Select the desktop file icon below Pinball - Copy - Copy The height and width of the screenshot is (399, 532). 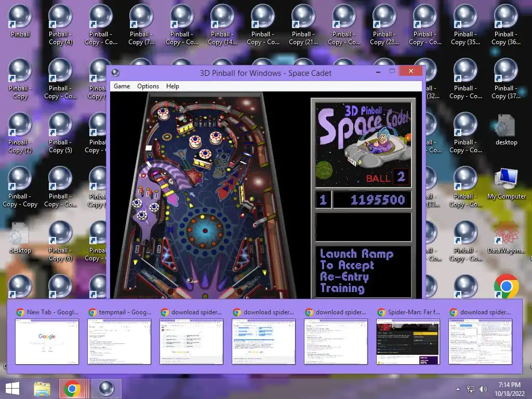click(20, 238)
